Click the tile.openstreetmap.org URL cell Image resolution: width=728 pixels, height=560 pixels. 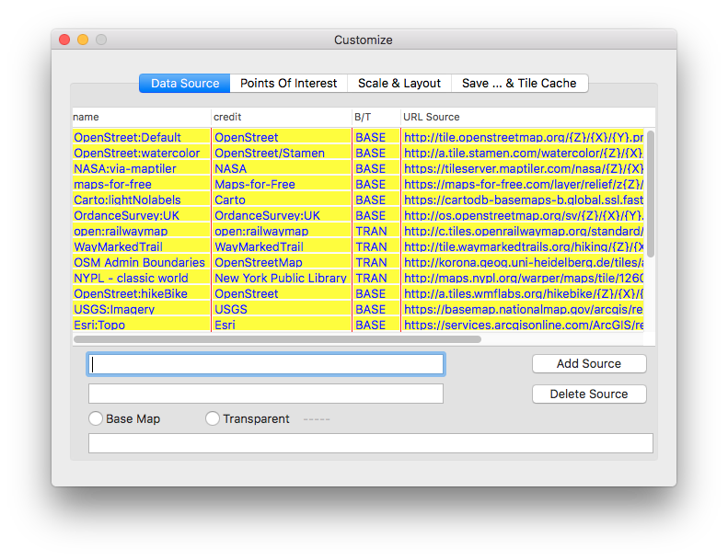(x=523, y=137)
